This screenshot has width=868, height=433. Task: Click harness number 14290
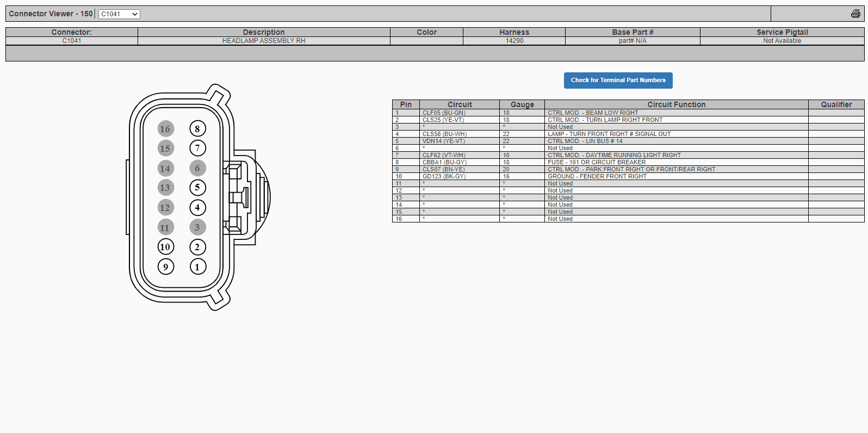514,41
